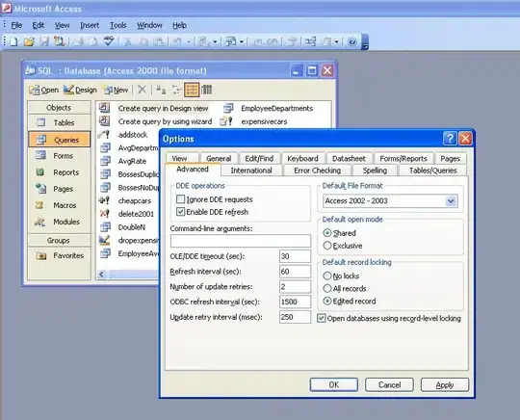The height and width of the screenshot is (420, 520).
Task: Enable Ignore DDE requests checkbox
Action: coord(180,199)
